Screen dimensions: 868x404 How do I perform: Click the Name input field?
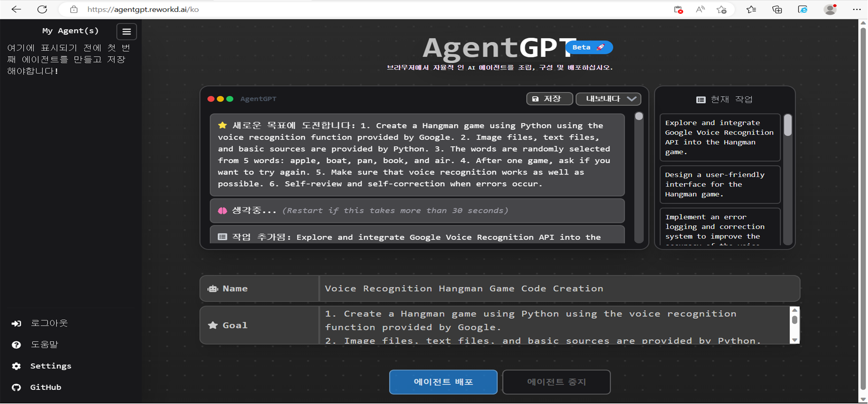pos(559,288)
